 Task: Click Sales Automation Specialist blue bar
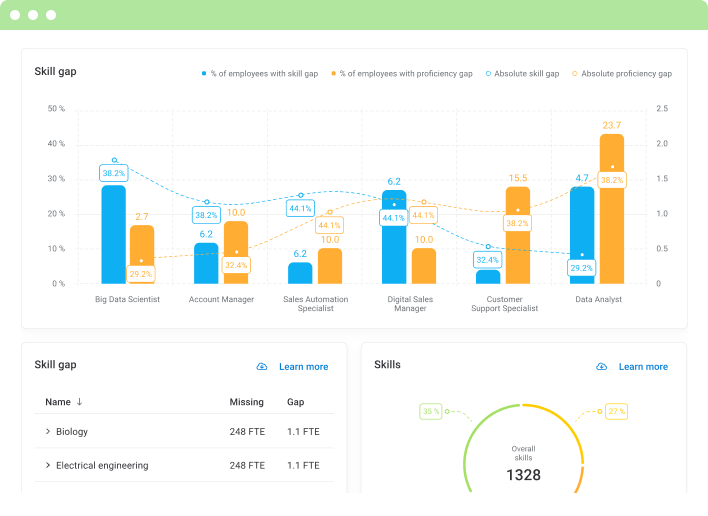[x=300, y=273]
